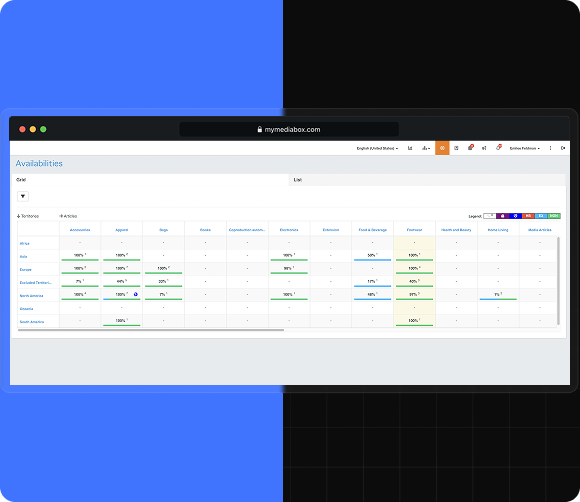Screen dimensions: 580x502
Task: Select the Africa territory row link
Action: tap(24, 243)
